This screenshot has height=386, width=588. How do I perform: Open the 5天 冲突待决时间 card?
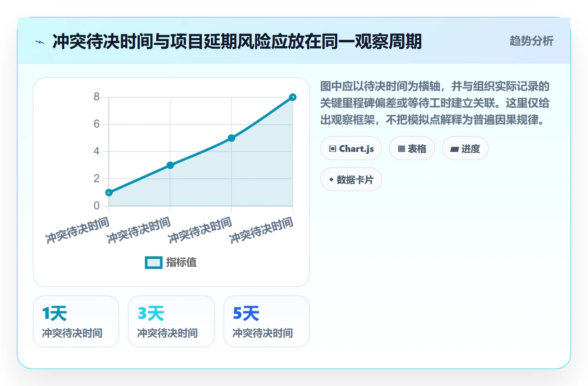[x=267, y=321]
